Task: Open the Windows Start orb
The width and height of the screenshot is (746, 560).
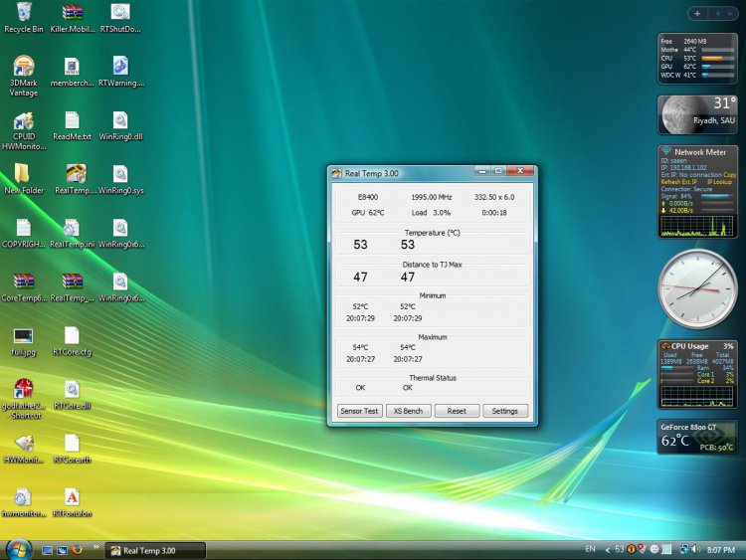Action: pos(18,550)
